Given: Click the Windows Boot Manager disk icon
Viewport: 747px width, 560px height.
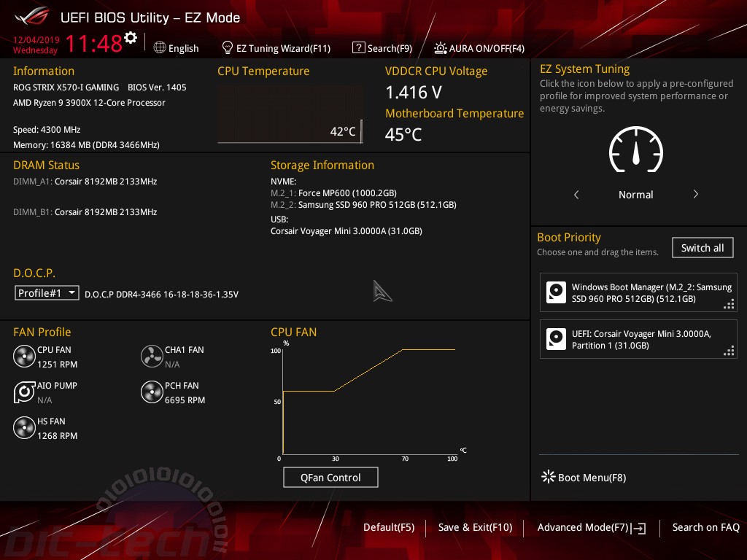Looking at the screenshot, I should pos(556,292).
